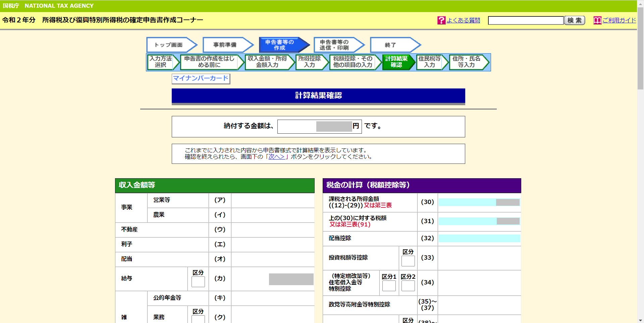Select 終了 step
The height and width of the screenshot is (323, 644).
tap(395, 45)
